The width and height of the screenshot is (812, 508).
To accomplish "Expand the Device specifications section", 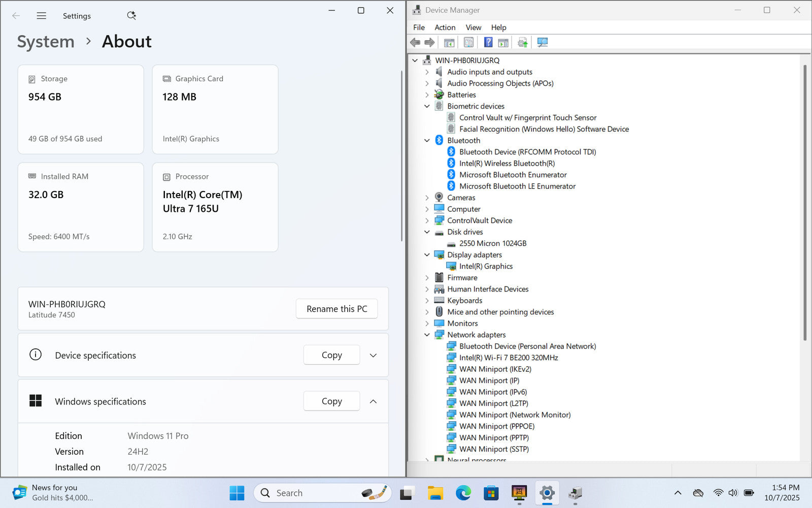I will (x=373, y=356).
